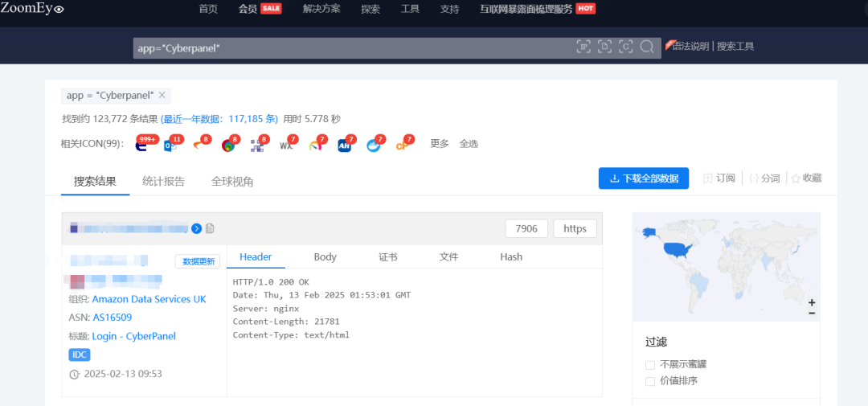Open the 工具 menu
Screen dimensions: 868x406
(x=410, y=9)
